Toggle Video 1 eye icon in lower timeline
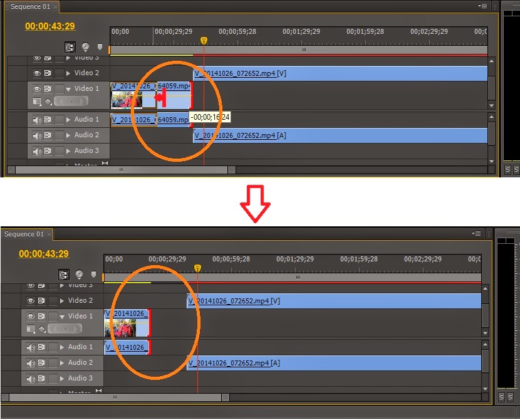This screenshot has height=420, width=520. click(31, 317)
